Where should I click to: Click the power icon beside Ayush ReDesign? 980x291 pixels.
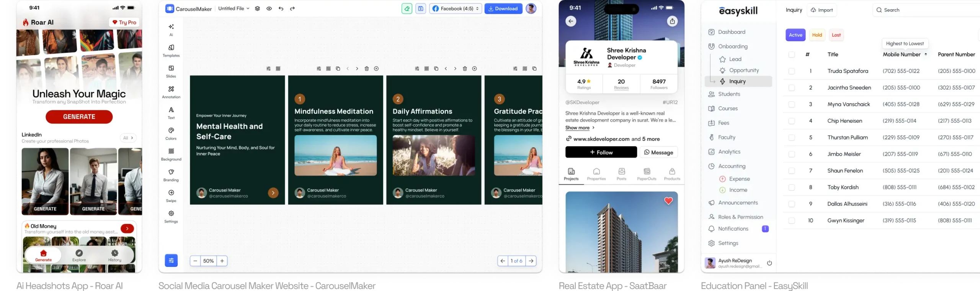tap(769, 263)
